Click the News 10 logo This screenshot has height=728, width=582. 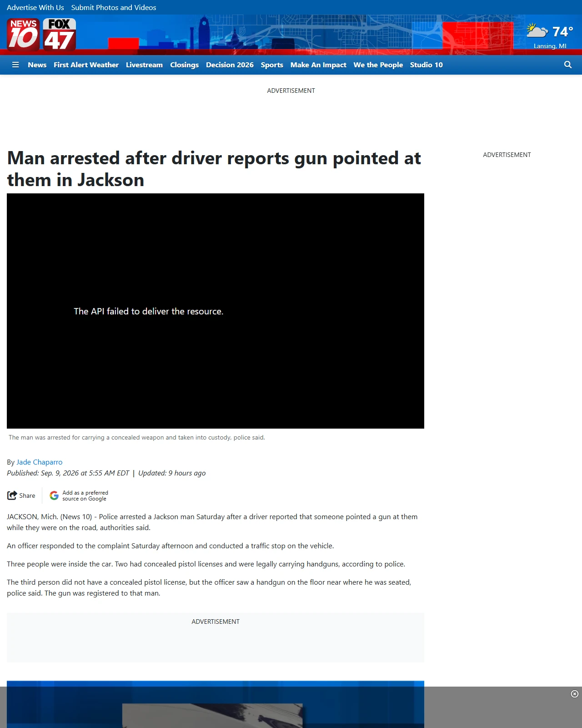click(x=23, y=35)
